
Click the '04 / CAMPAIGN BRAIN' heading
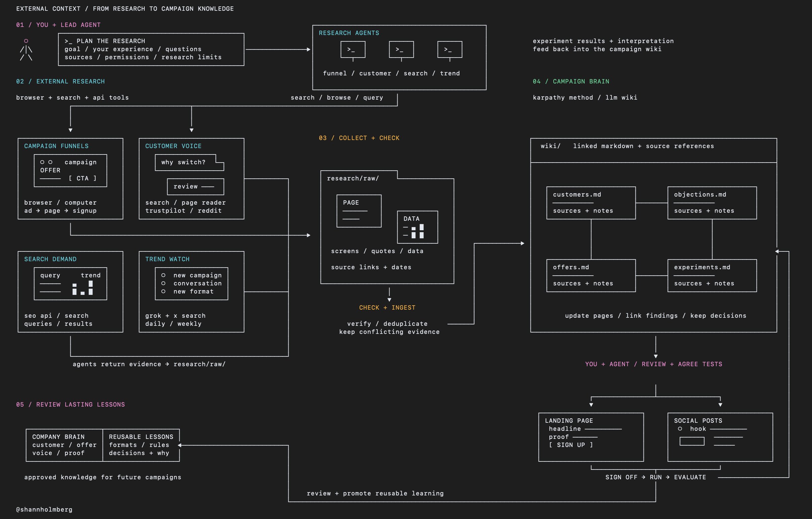tap(571, 82)
